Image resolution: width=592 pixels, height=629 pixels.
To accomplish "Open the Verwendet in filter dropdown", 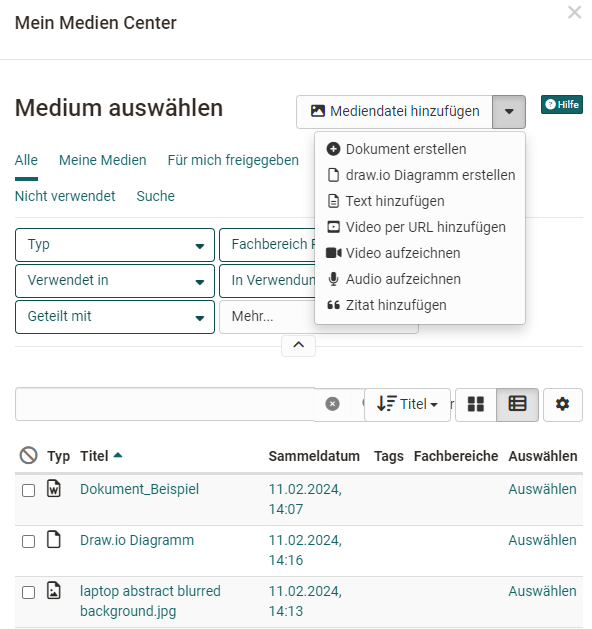I will pos(115,281).
